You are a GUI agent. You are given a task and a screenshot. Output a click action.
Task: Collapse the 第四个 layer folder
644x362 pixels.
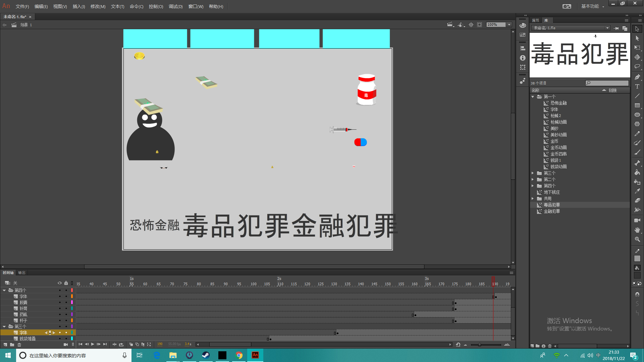click(4, 291)
